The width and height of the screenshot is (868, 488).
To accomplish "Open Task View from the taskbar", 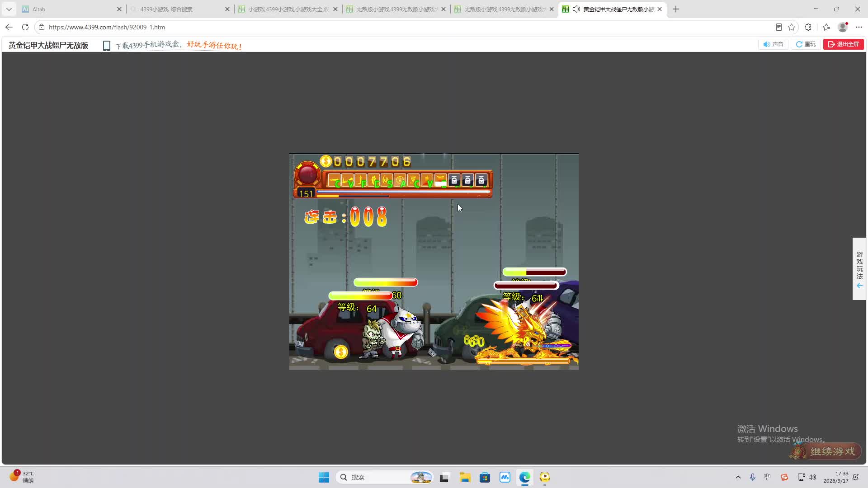I will click(444, 477).
